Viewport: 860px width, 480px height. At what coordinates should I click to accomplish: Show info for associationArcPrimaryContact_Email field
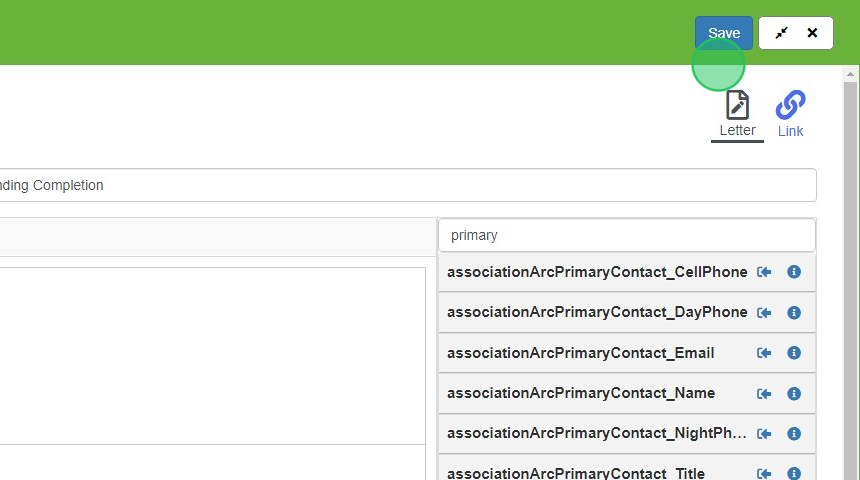[x=794, y=353]
